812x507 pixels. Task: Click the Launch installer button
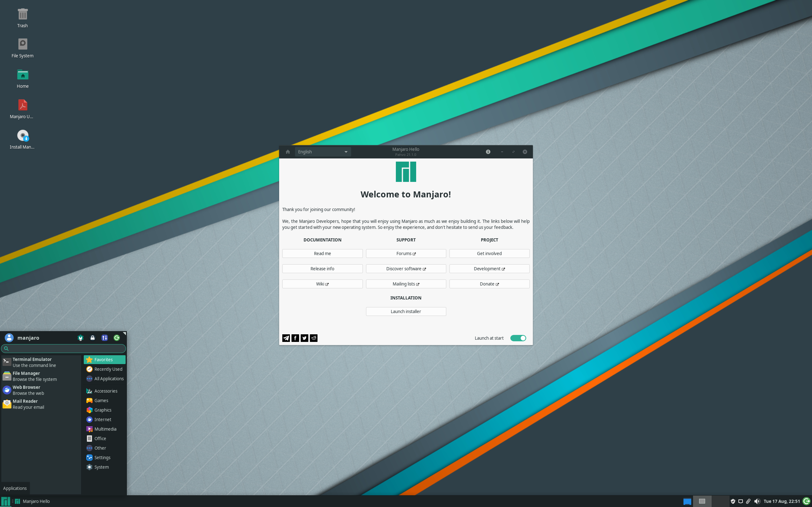(x=406, y=311)
